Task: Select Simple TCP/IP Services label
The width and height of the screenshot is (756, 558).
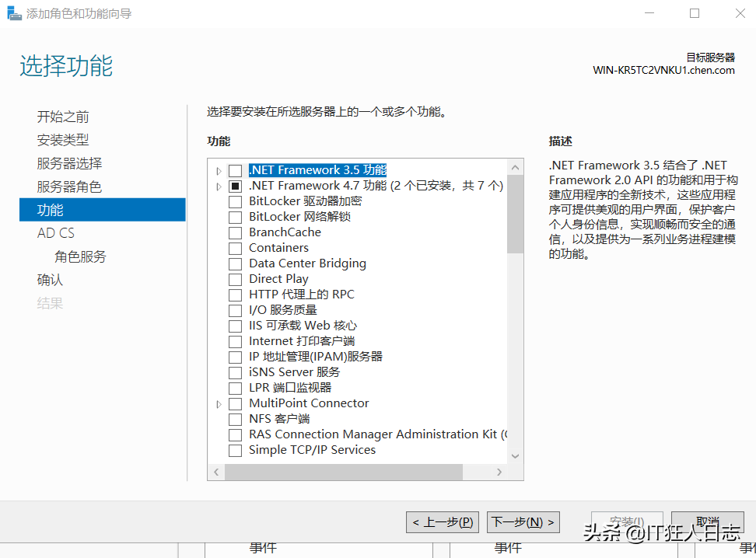Action: pyautogui.click(x=312, y=449)
